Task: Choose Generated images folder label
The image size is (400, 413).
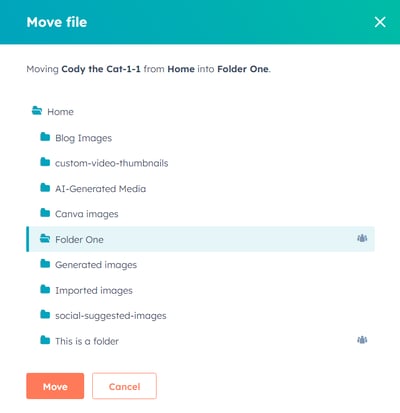Action: (x=96, y=265)
